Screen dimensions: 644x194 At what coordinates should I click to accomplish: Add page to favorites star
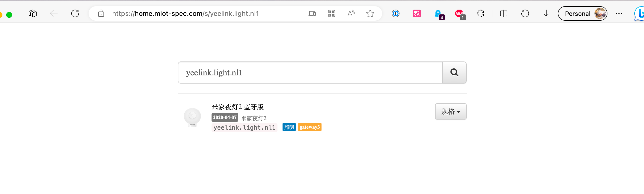pos(370,13)
